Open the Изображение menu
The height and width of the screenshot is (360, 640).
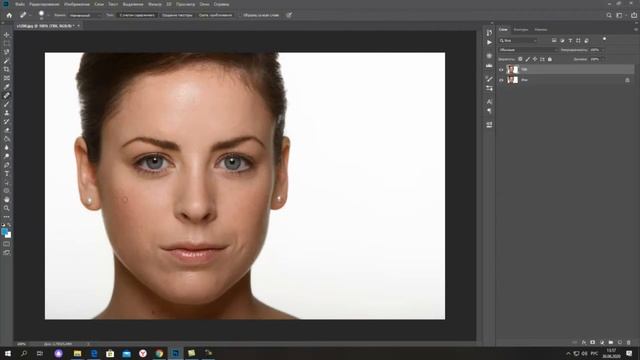(x=77, y=4)
